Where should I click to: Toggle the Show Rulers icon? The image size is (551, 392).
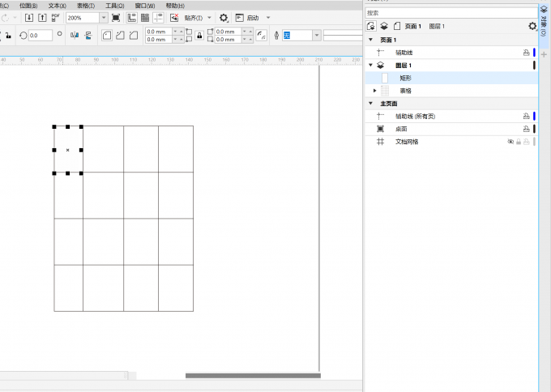(x=132, y=18)
